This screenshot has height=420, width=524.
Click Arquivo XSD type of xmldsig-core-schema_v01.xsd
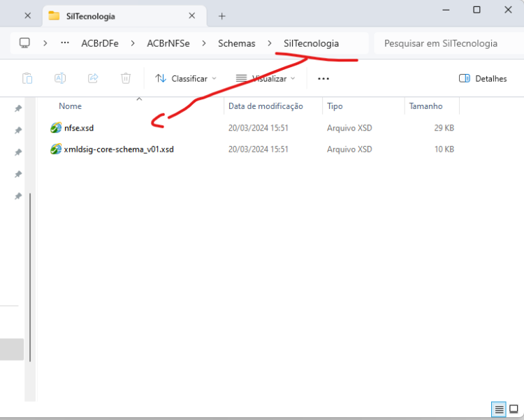(349, 149)
